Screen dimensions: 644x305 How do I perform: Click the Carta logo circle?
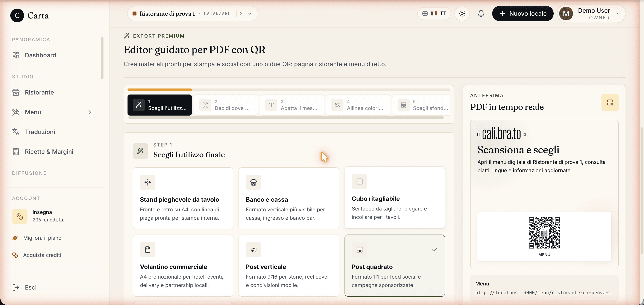tap(17, 15)
